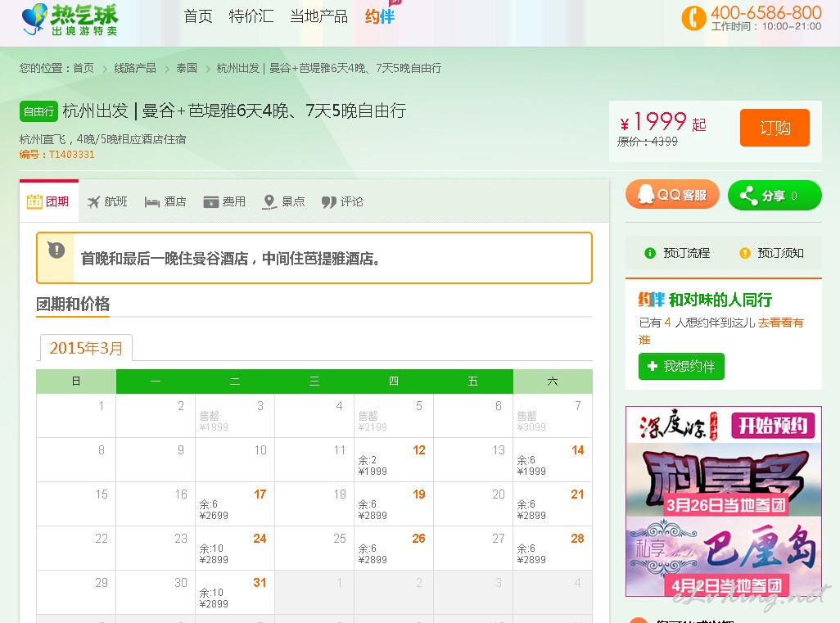Click the phone number 400-6586-800
The image size is (840, 623).
point(766,12)
